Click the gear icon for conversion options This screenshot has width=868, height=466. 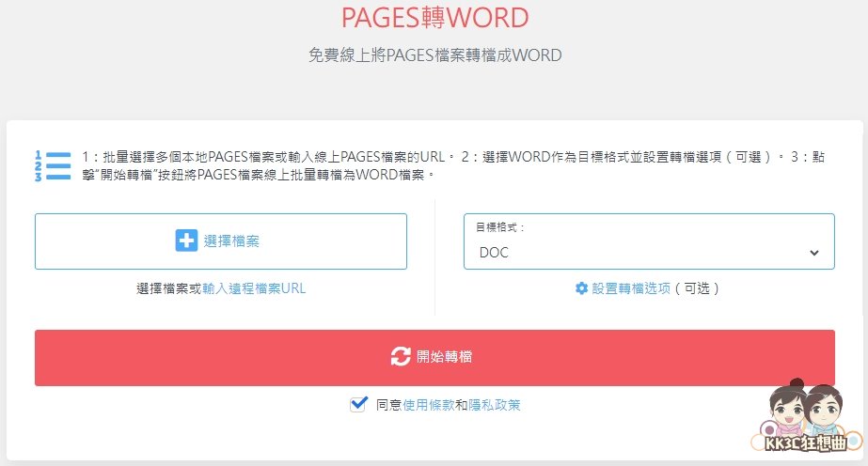pos(581,288)
